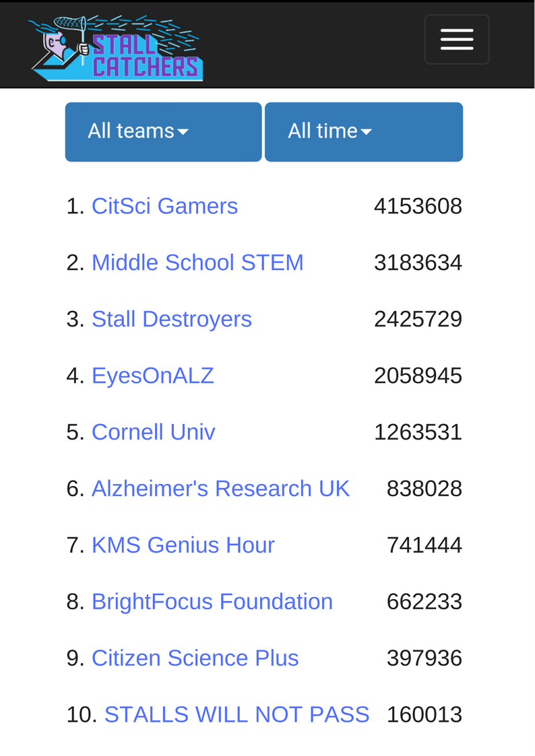Viewport: 535px width, 756px height.
Task: Expand the All teams dropdown
Action: pyautogui.click(x=164, y=132)
